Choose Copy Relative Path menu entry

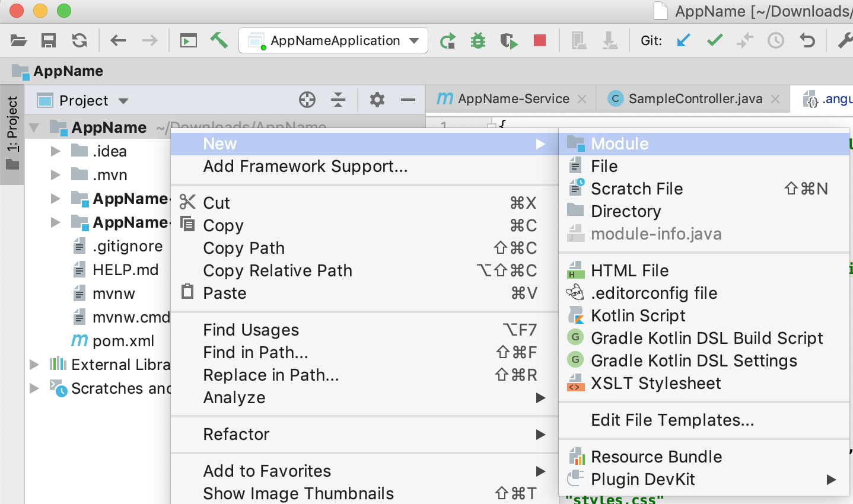coord(278,270)
